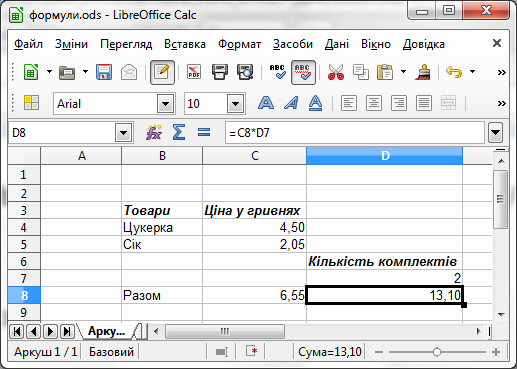Run the spelling check tool
Screen dimensions: 517x369
277,72
